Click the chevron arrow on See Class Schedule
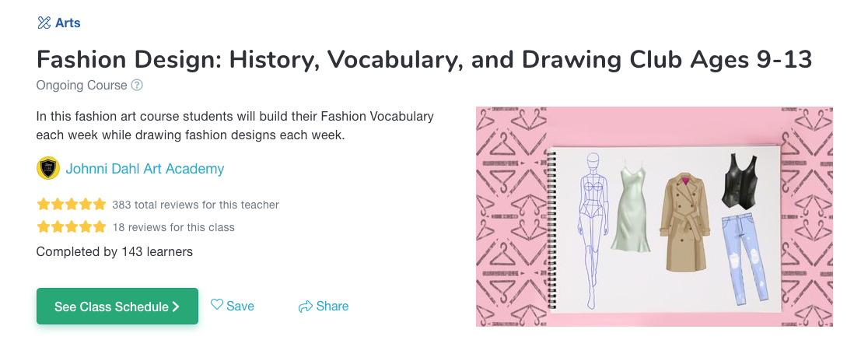Screen dimensions: 868x354 click(x=176, y=307)
